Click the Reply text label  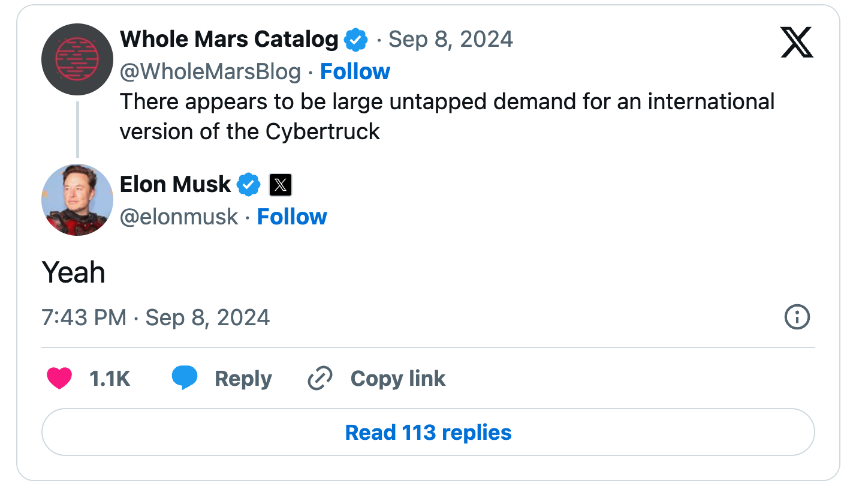click(x=243, y=379)
